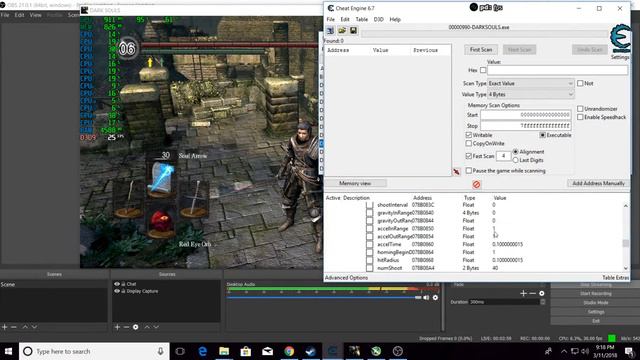Enable Pause the game while scanning
Screen dimensions: 640x360
pyautogui.click(x=469, y=171)
